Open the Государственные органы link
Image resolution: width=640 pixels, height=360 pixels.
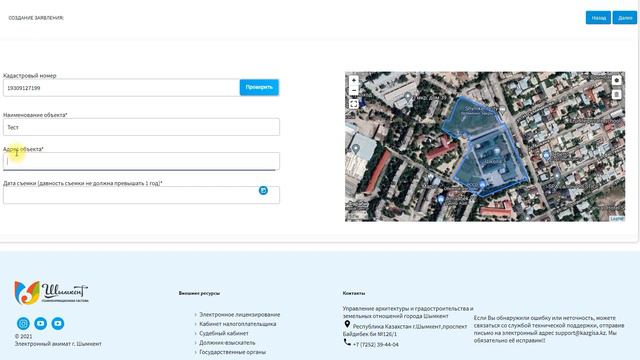[x=232, y=352]
